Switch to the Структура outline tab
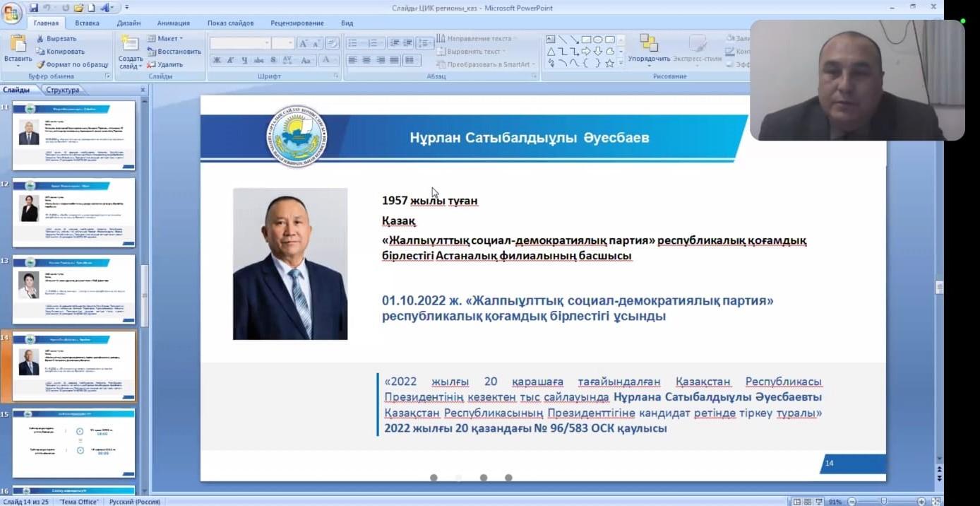 pyautogui.click(x=62, y=90)
